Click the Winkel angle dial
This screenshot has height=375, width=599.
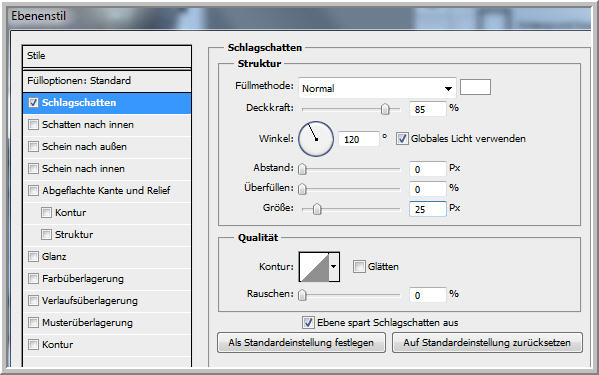[x=316, y=139]
